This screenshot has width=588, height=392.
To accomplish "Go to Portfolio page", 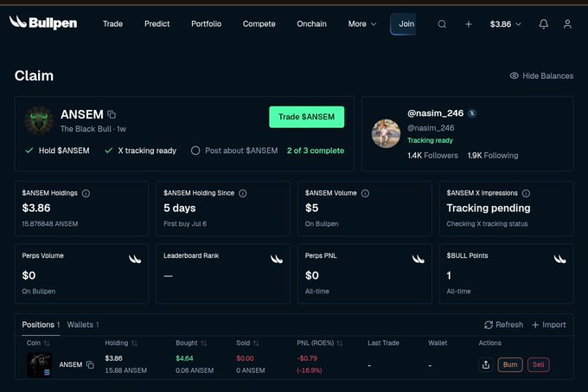I will (x=207, y=24).
